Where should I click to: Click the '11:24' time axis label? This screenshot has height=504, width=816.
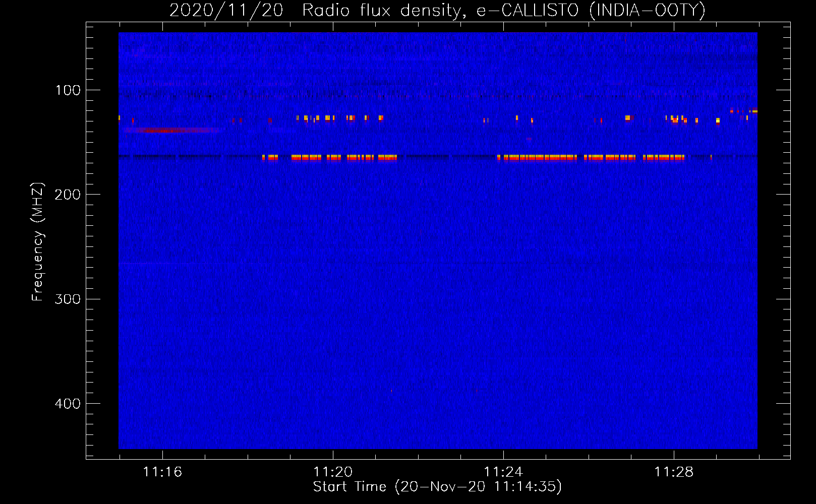503,472
